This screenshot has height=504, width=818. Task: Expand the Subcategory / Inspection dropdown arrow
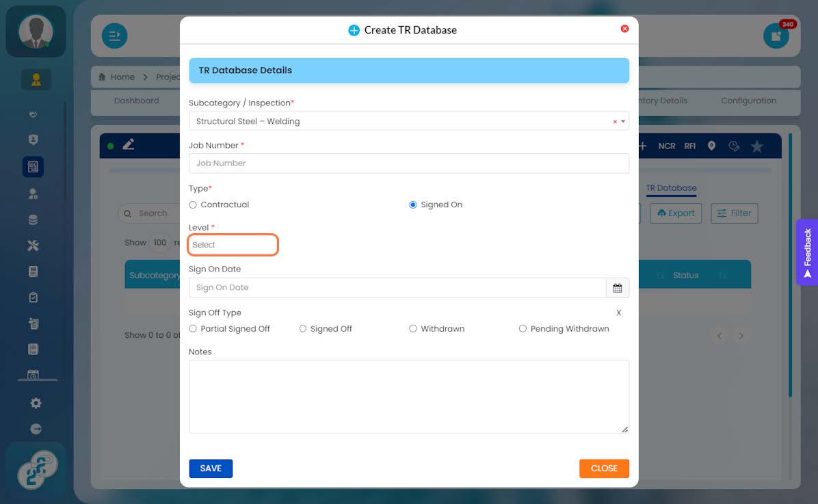tap(623, 122)
